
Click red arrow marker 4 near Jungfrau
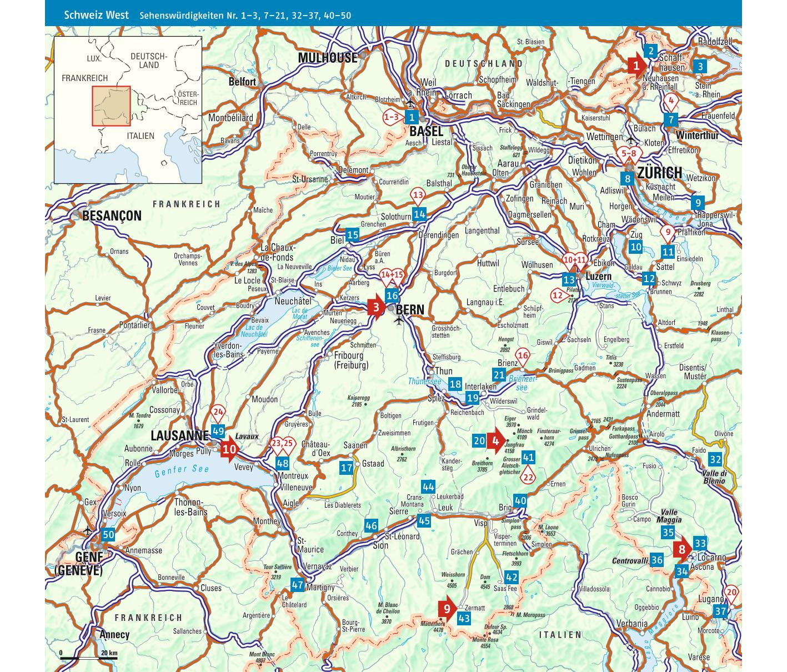[x=495, y=442]
